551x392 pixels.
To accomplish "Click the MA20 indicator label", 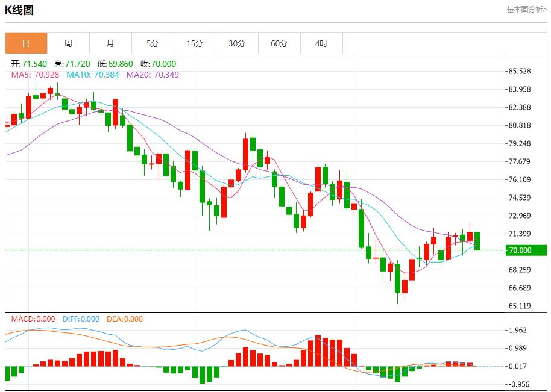I will pos(153,75).
